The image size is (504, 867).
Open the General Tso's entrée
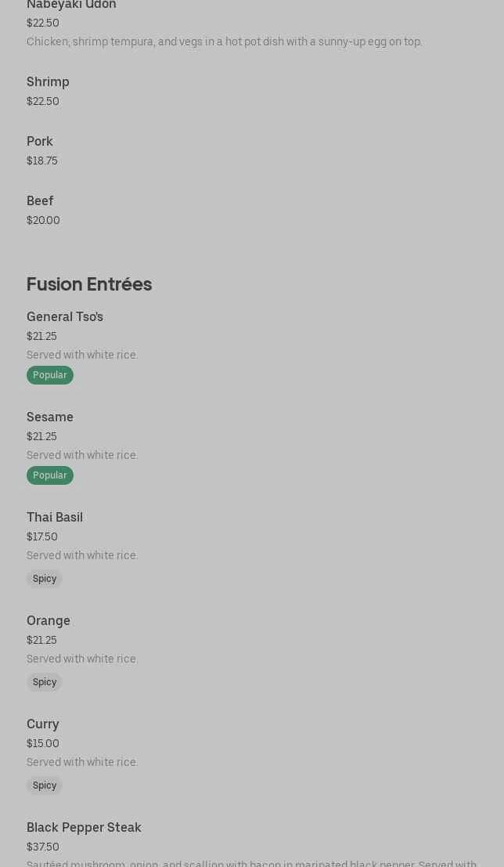(65, 317)
